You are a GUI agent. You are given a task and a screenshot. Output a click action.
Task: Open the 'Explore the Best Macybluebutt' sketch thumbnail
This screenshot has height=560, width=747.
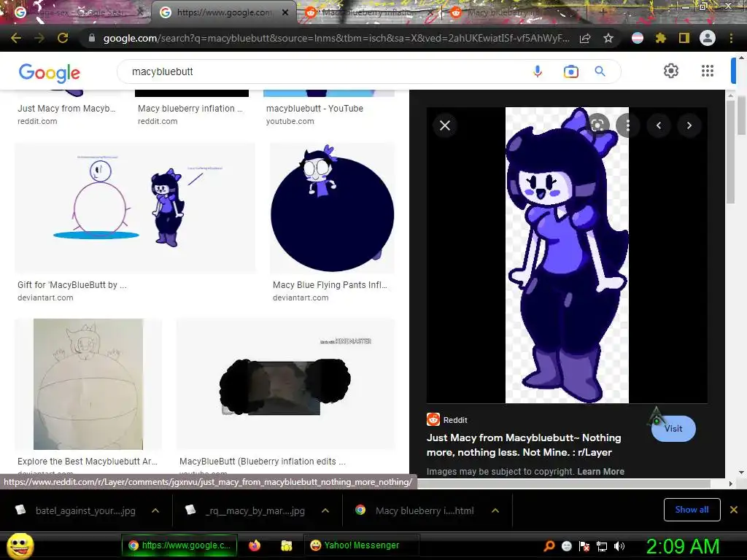coord(88,384)
